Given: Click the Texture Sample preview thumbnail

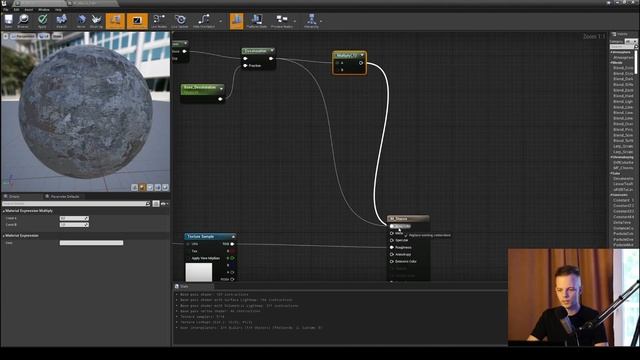Looking at the screenshot, I should pyautogui.click(x=199, y=272).
